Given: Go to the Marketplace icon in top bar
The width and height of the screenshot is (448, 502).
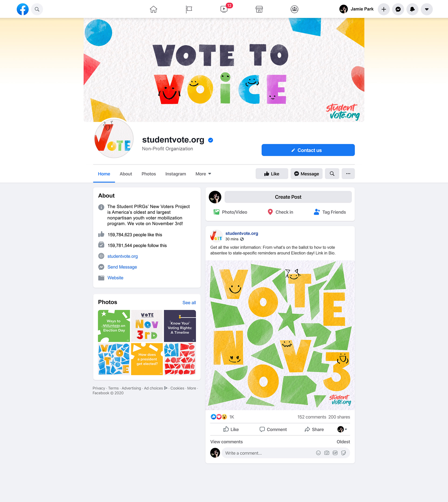Looking at the screenshot, I should tap(259, 9).
